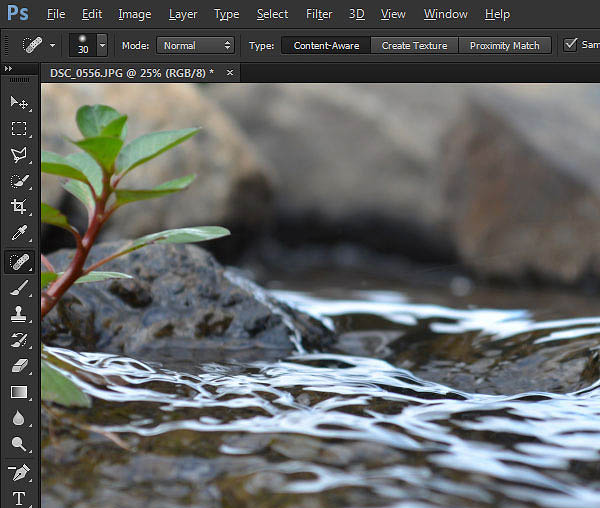Image resolution: width=600 pixels, height=508 pixels.
Task: Choose the Proximity Match type option
Action: 504,46
